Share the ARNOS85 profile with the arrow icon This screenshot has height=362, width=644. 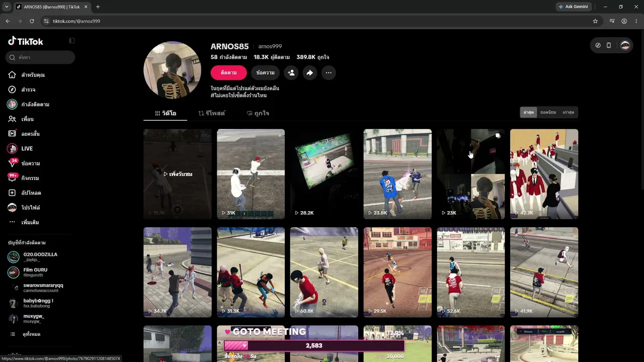(x=310, y=73)
